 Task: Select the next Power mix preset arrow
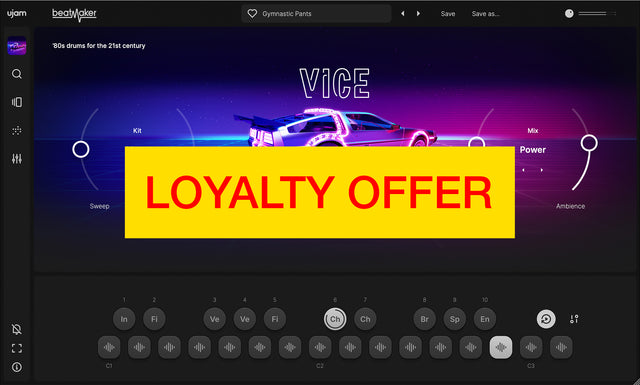pyautogui.click(x=542, y=170)
